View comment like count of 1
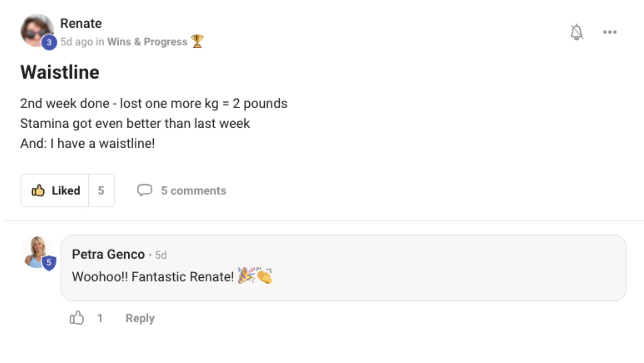This screenshot has width=644, height=363. click(x=100, y=318)
